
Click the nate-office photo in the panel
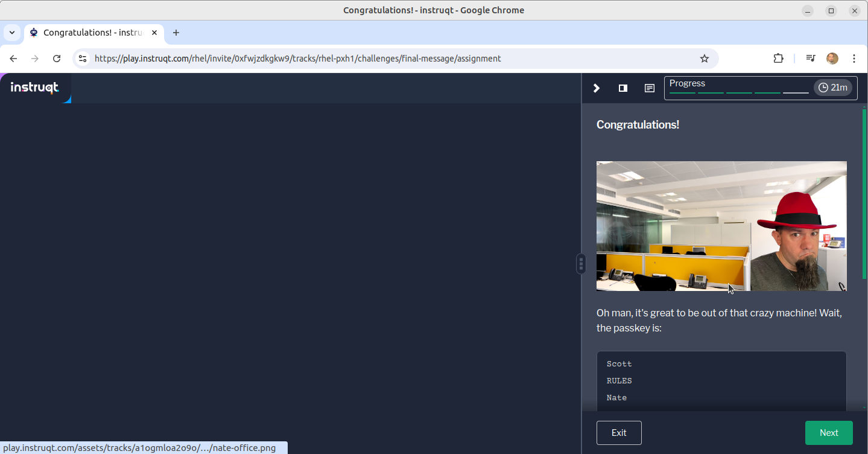click(721, 226)
